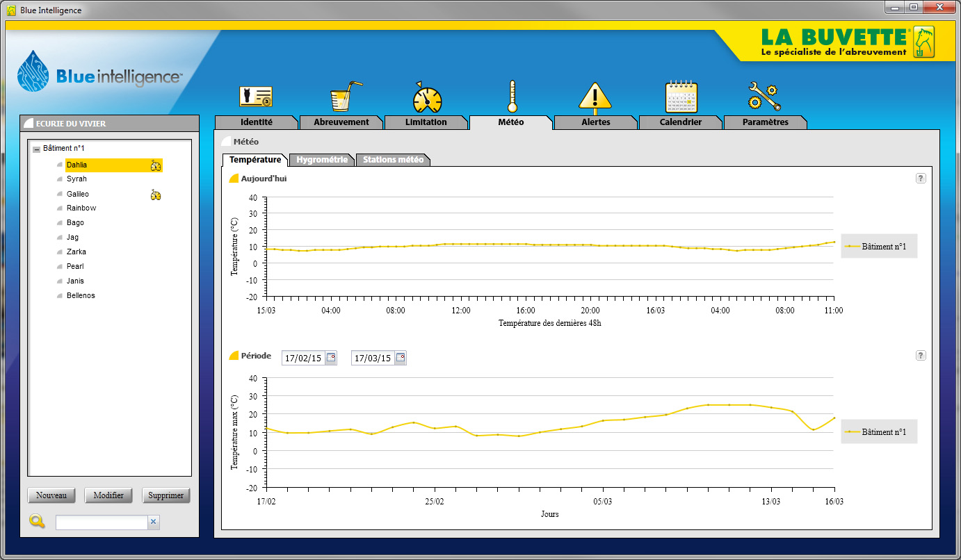Select Bâtiment n°1 in the tree

tap(64, 149)
